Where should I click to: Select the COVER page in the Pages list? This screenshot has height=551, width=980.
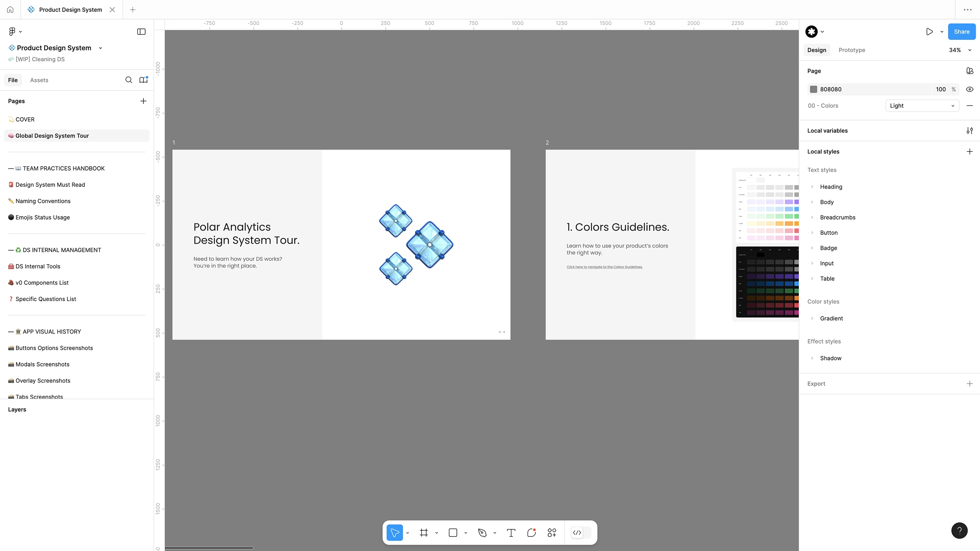click(25, 119)
